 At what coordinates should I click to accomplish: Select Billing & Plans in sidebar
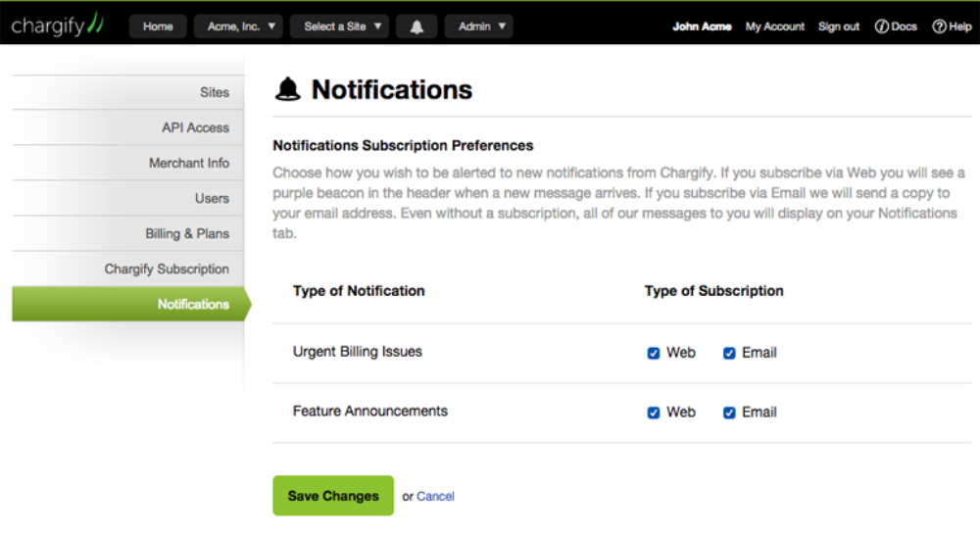pos(128,233)
